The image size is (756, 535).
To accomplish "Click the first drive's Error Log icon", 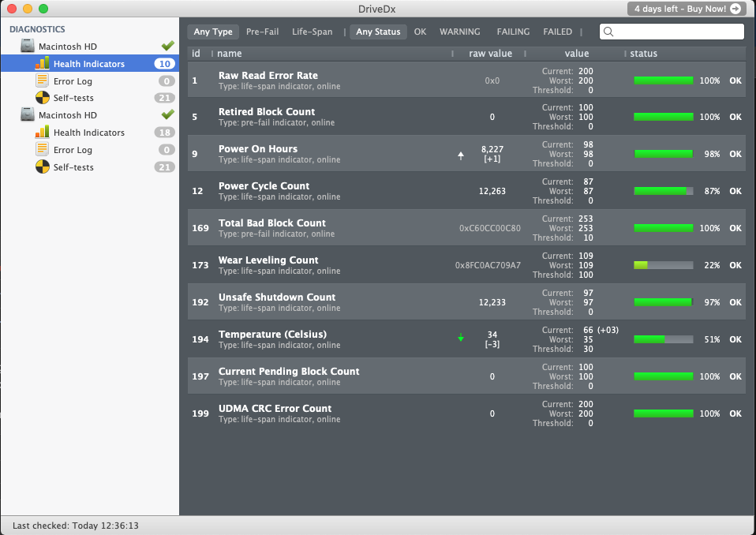I will pos(43,80).
